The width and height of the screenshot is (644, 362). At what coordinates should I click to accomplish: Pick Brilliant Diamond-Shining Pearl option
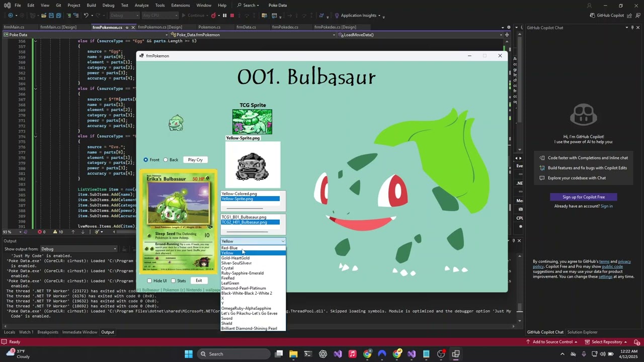pos(253,328)
